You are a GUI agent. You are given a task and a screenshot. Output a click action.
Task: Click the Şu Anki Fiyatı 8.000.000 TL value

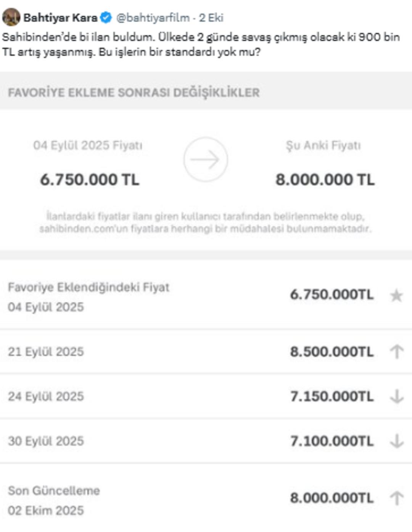coord(325,179)
